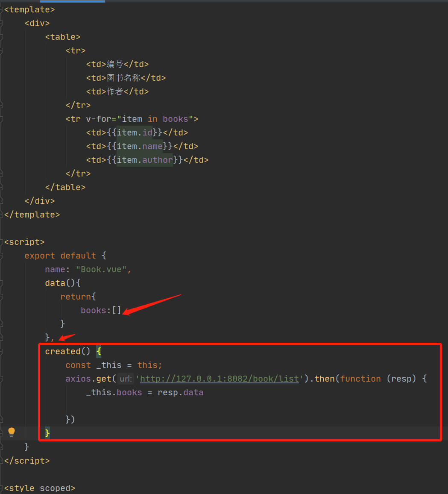This screenshot has width=448, height=494.
Task: Click the opening <table> tag
Action: click(x=63, y=37)
